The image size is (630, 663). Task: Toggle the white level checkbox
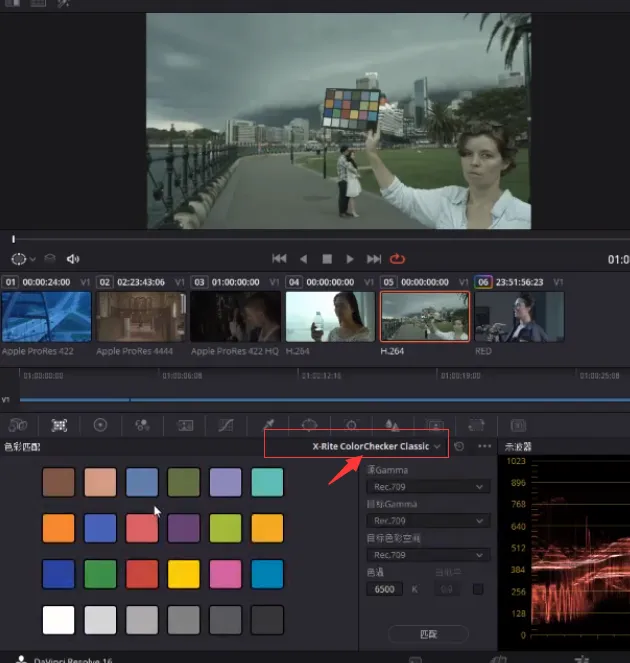tap(478, 589)
